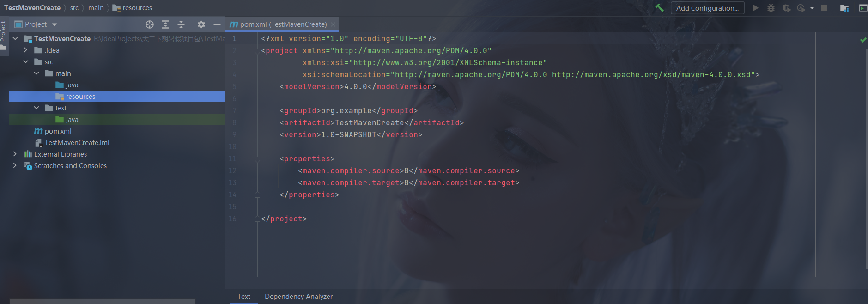Collapse the TestMavenCreate root node arrow

pos(15,38)
